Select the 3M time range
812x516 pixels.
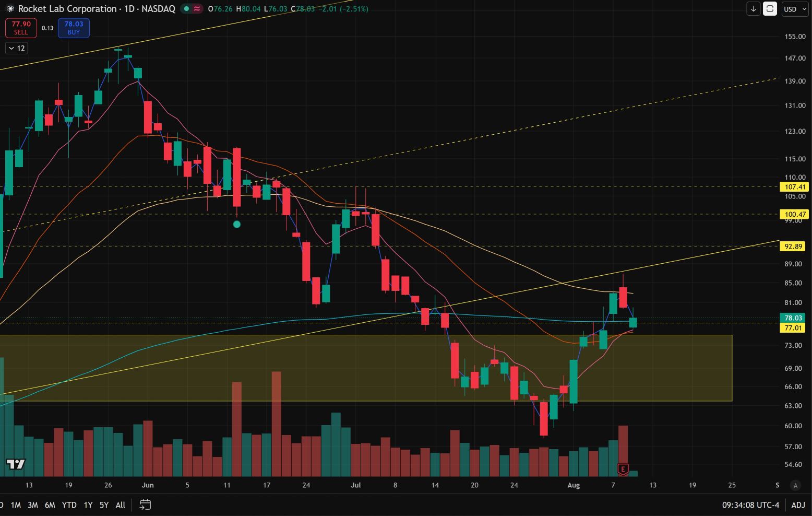coord(32,505)
